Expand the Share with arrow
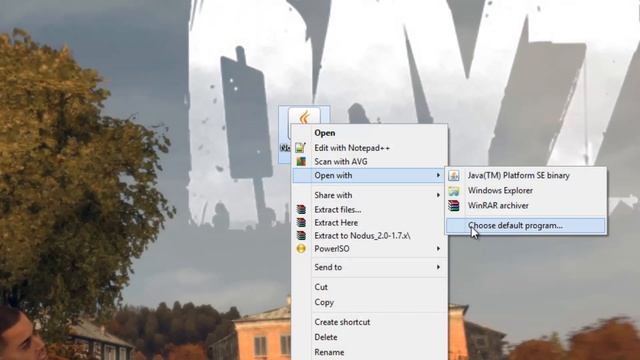 click(x=438, y=195)
